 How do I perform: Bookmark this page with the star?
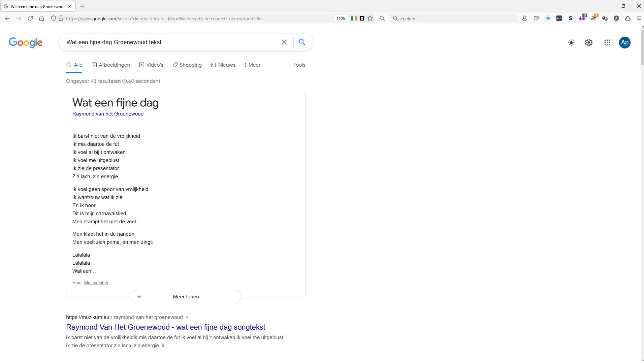370,19
